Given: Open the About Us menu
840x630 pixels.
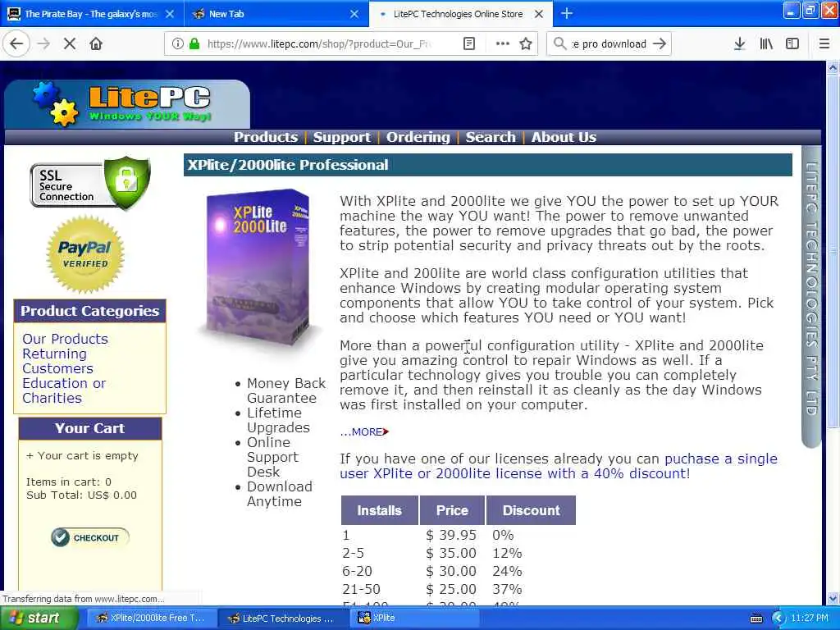Looking at the screenshot, I should (564, 137).
